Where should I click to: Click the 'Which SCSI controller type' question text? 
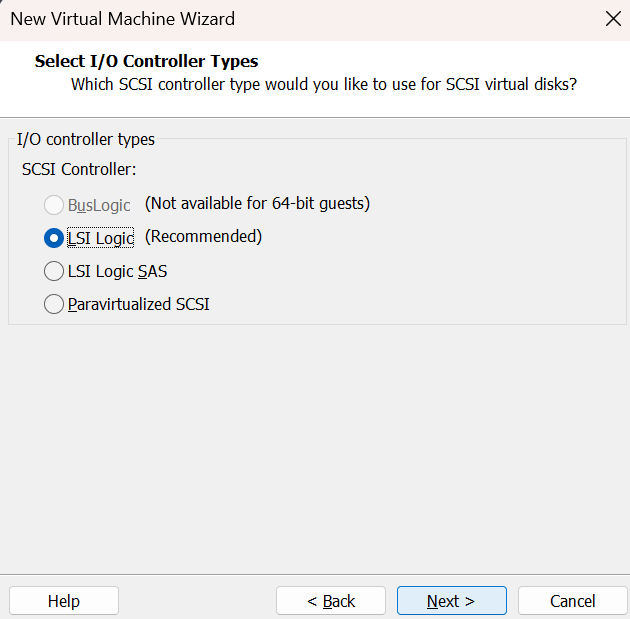pos(324,84)
